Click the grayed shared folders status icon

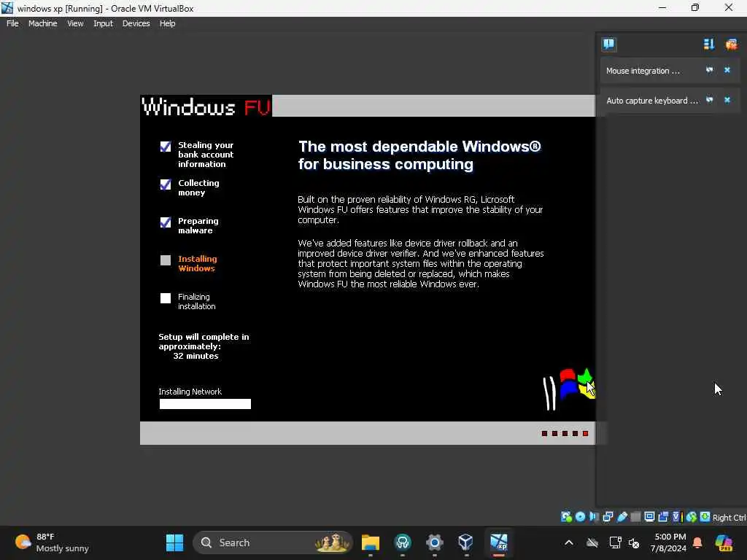click(635, 517)
